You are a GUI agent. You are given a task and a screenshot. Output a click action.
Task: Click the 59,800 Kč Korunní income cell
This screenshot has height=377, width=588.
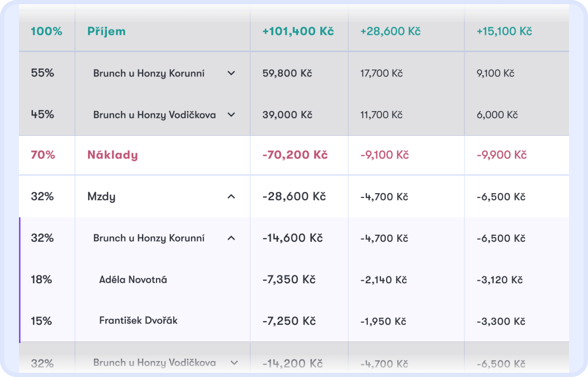(x=287, y=73)
